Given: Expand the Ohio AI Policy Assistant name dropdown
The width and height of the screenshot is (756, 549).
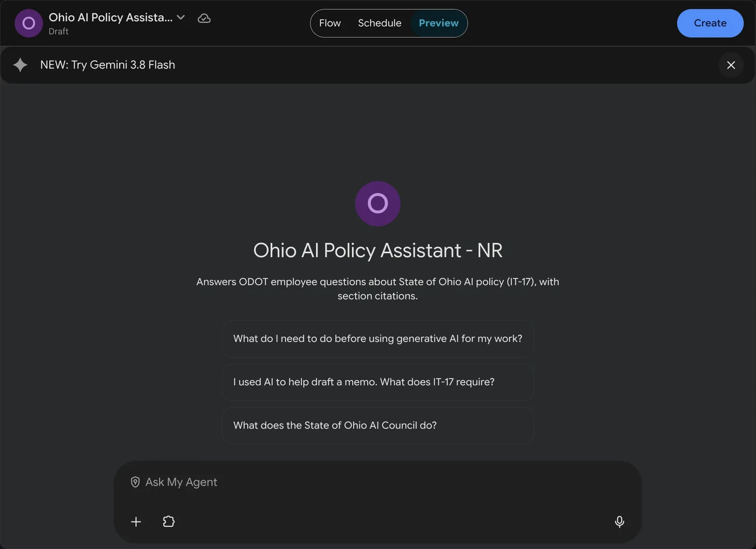Looking at the screenshot, I should click(181, 18).
